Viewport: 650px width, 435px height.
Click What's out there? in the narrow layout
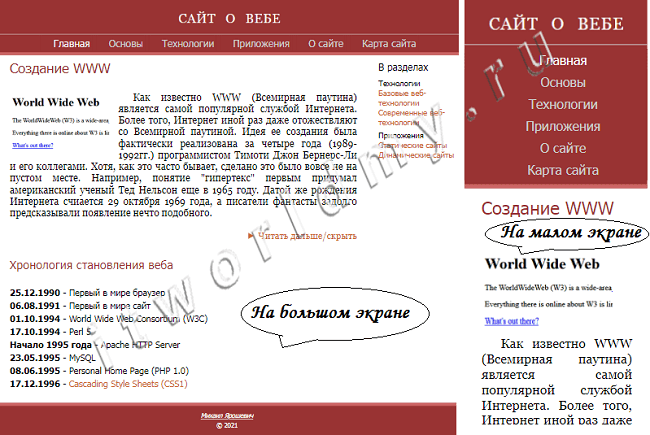[512, 321]
